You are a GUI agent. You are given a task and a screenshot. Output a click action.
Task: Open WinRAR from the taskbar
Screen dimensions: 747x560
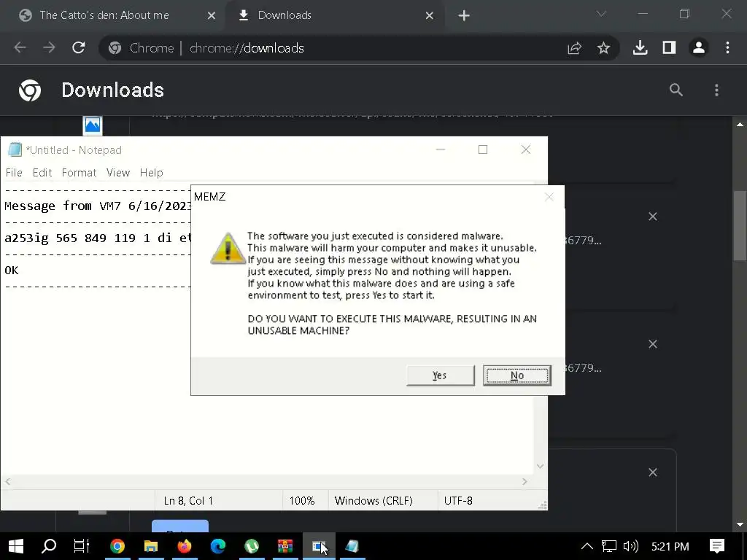[285, 546]
